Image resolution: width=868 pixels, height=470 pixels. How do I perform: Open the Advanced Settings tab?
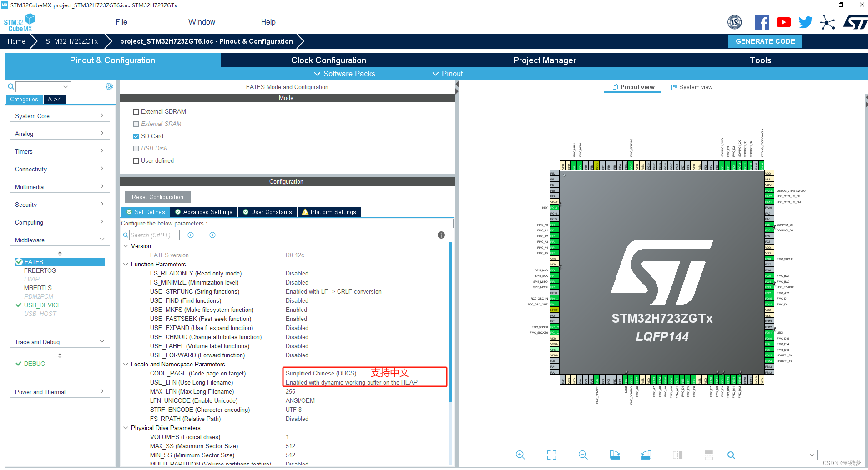pos(204,212)
